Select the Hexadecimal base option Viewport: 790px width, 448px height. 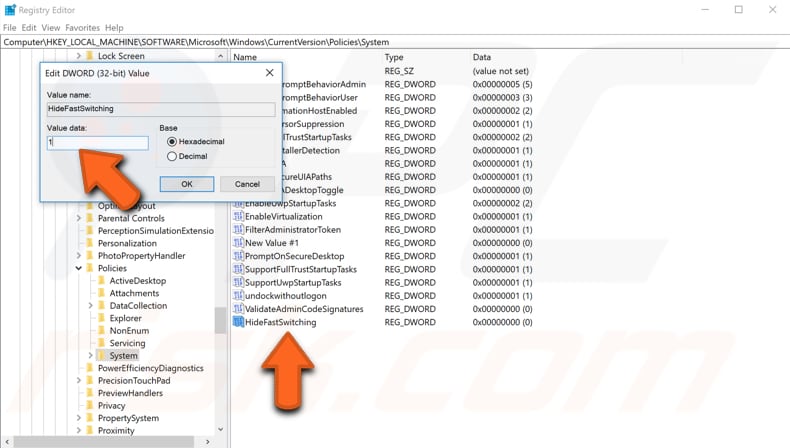195,142
